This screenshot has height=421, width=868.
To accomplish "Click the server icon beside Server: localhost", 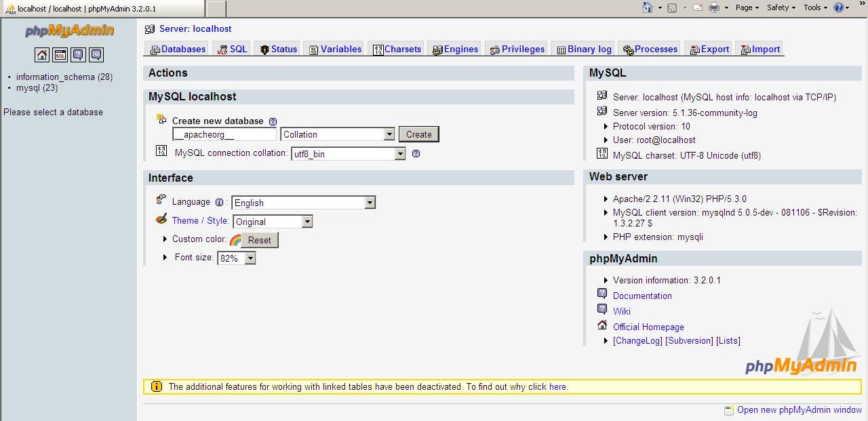I will point(150,29).
